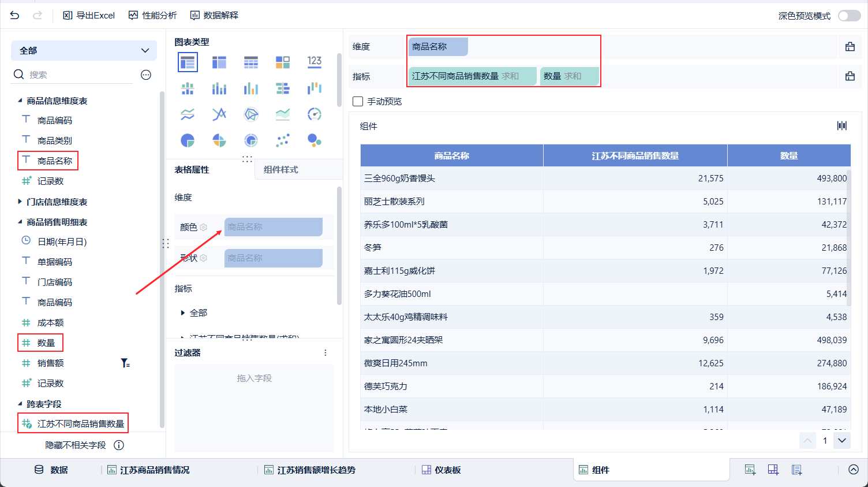
Task: Click the 性能分析 button
Action: (x=153, y=16)
